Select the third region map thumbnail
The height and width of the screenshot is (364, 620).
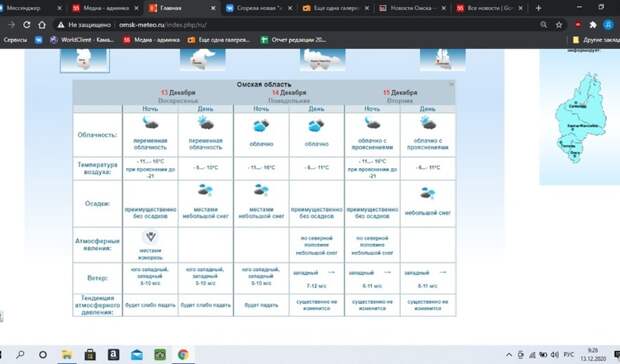click(322, 60)
